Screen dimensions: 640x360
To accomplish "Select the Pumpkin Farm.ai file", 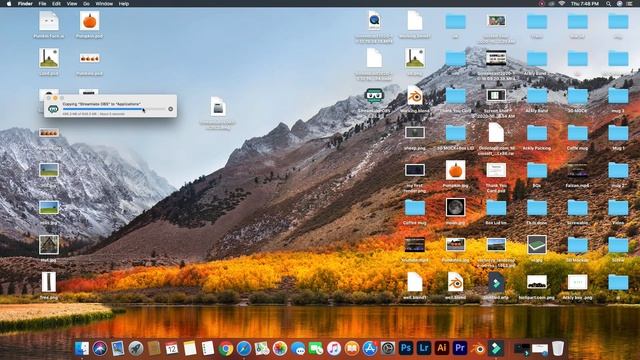I will tap(49, 21).
